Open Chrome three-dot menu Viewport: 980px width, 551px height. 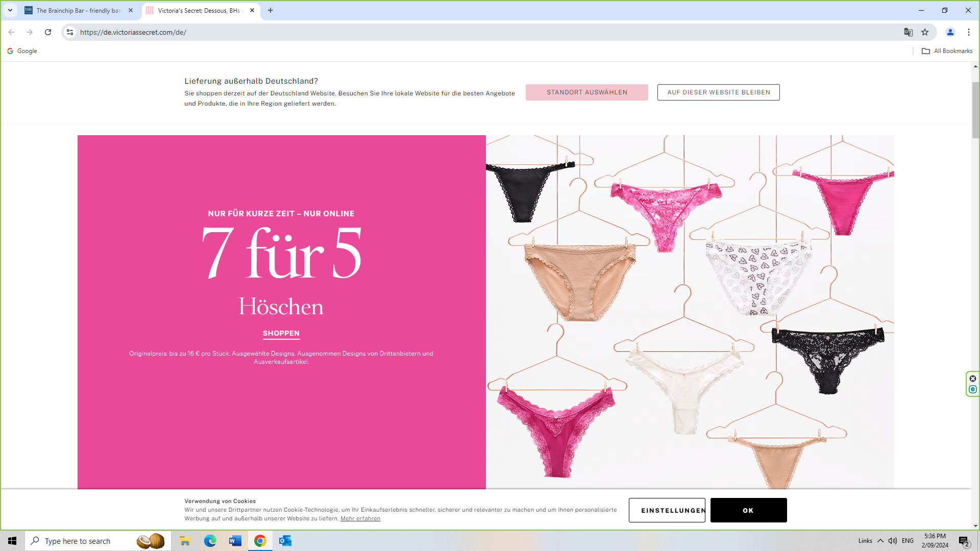click(969, 32)
